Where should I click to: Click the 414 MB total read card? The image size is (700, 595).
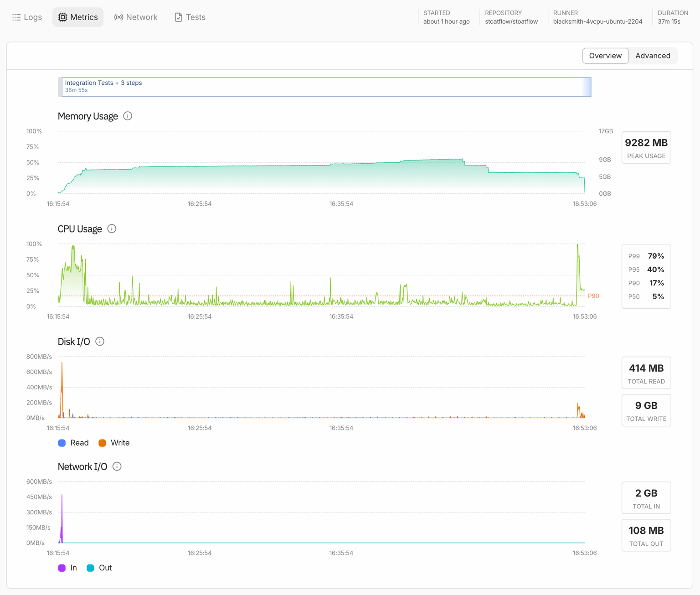point(646,373)
